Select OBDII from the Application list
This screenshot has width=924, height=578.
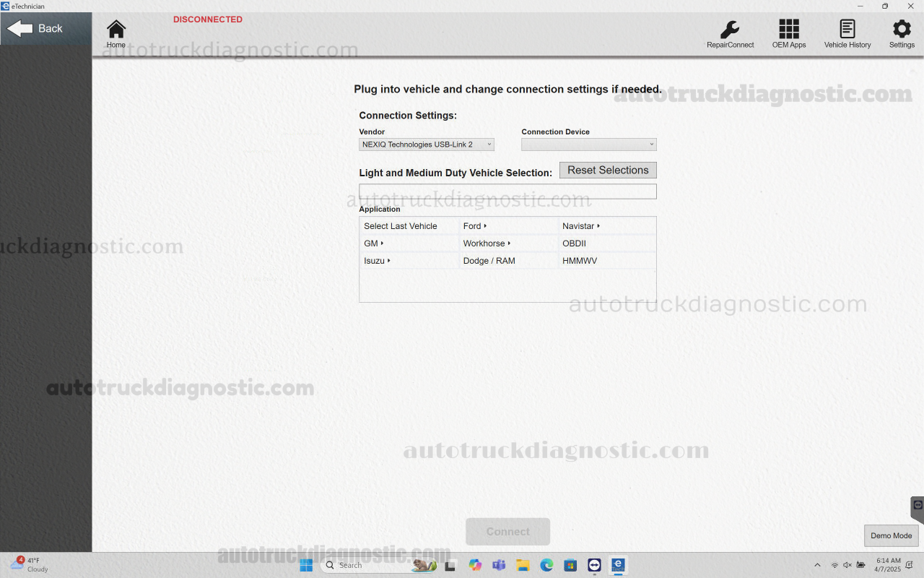[574, 243]
